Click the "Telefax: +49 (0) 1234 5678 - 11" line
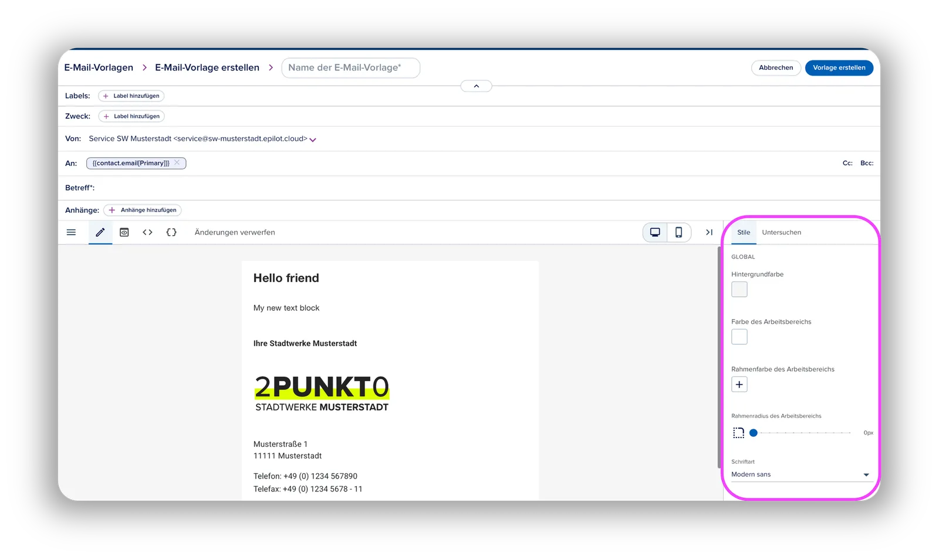 [308, 489]
